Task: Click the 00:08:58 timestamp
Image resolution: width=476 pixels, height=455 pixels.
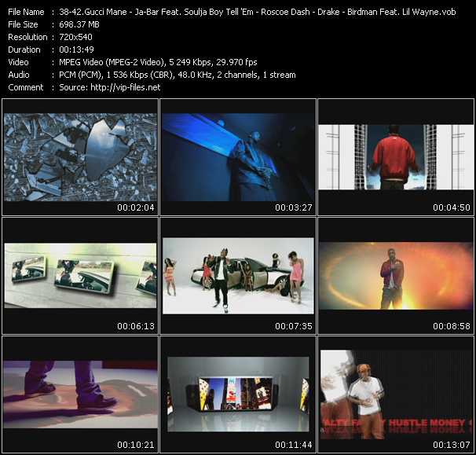Action: pyautogui.click(x=452, y=326)
